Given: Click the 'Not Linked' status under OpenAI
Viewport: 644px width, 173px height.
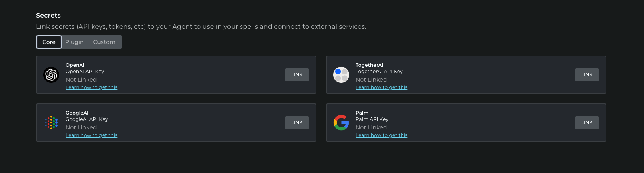Looking at the screenshot, I should click(x=81, y=80).
